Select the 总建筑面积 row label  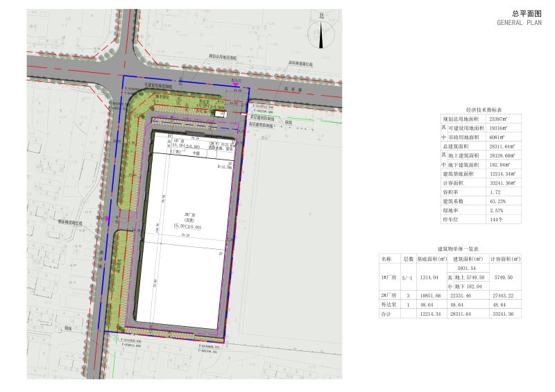click(456, 146)
